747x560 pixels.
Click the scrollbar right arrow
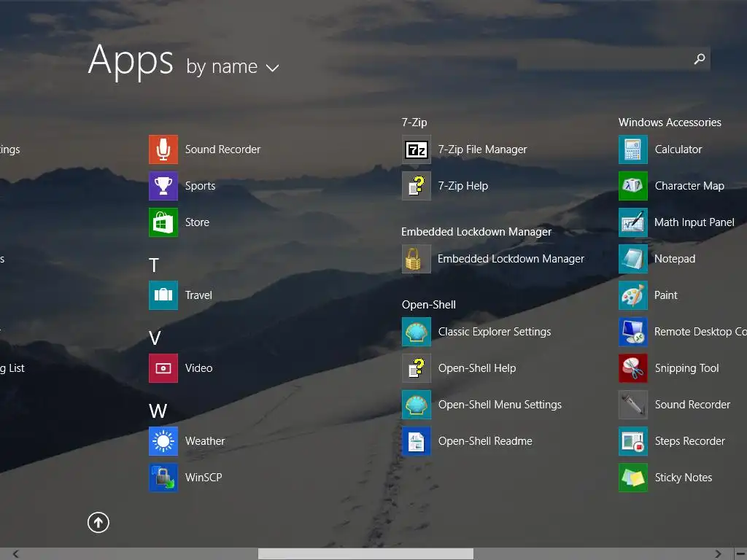point(718,554)
